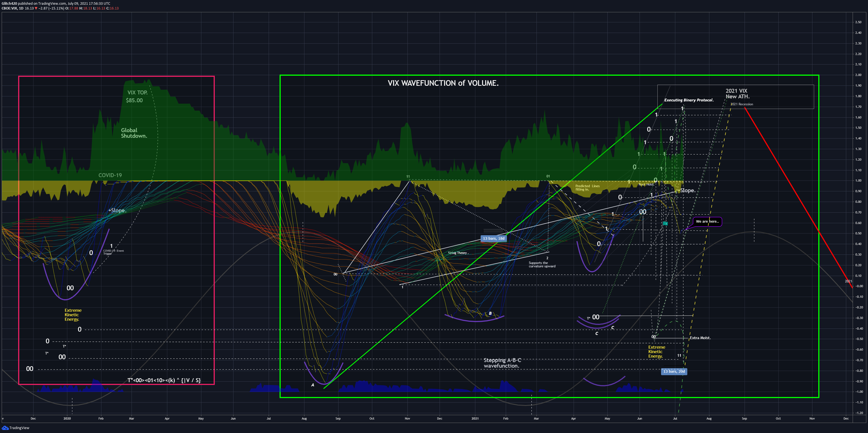Click the price change '−2.87 (−15.11%)'
Image resolution: width=868 pixels, height=433 pixels.
pos(51,8)
